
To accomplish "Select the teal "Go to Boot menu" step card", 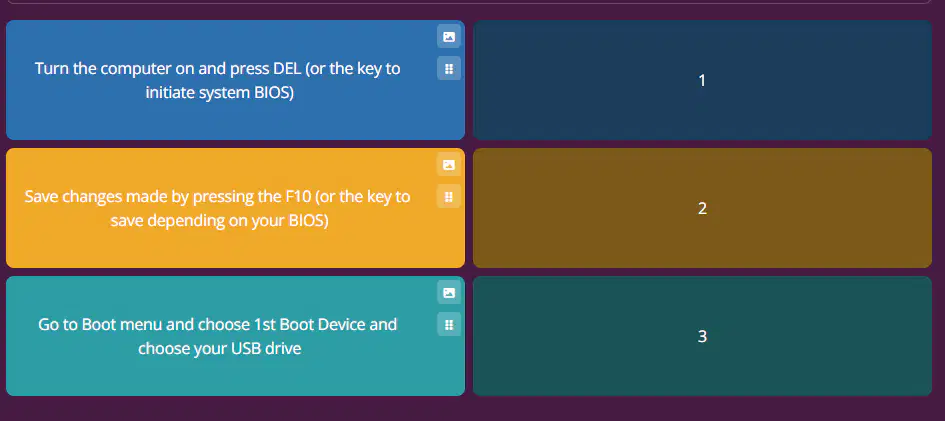I will 235,336.
